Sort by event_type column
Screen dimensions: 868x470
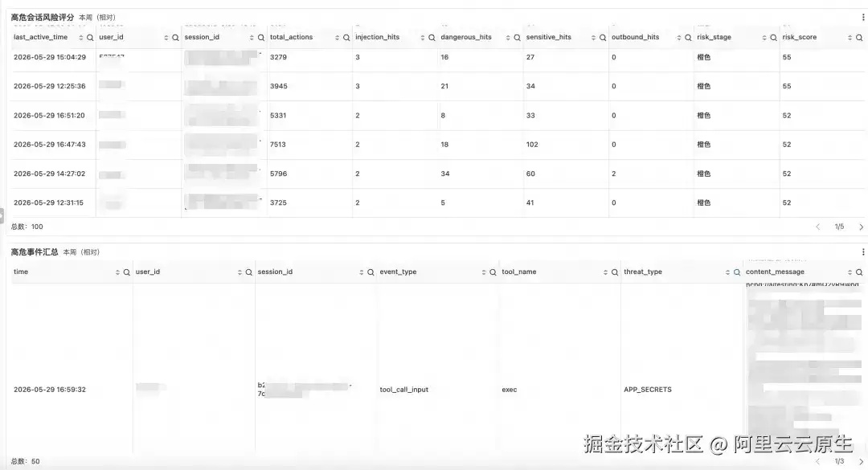pos(483,272)
